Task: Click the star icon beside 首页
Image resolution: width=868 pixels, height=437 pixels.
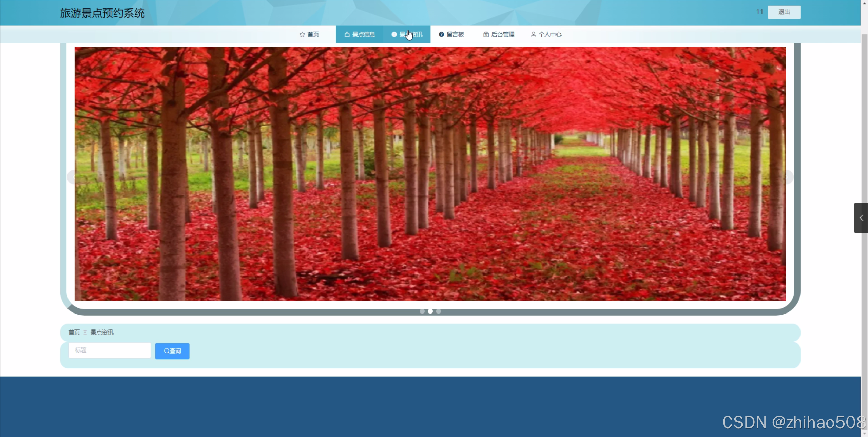Action: coord(302,34)
